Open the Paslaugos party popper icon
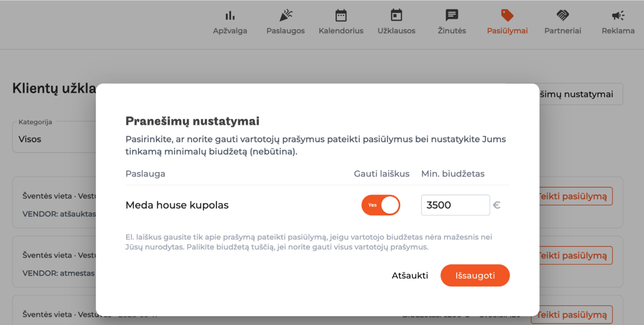 285,16
